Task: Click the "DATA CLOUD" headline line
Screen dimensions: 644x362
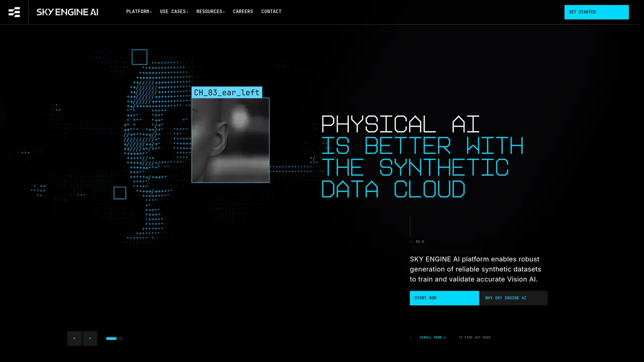Action: point(393,189)
